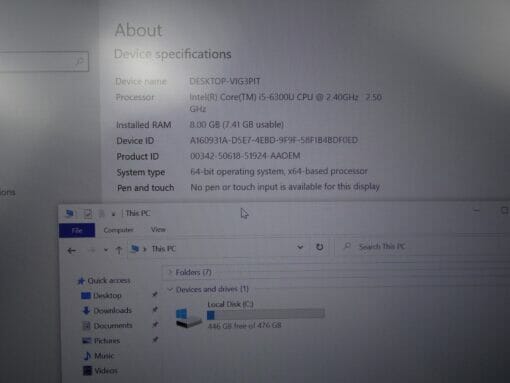This screenshot has height=383, width=510.
Task: Click the New folder quick access toolbar icon
Action: (x=102, y=213)
